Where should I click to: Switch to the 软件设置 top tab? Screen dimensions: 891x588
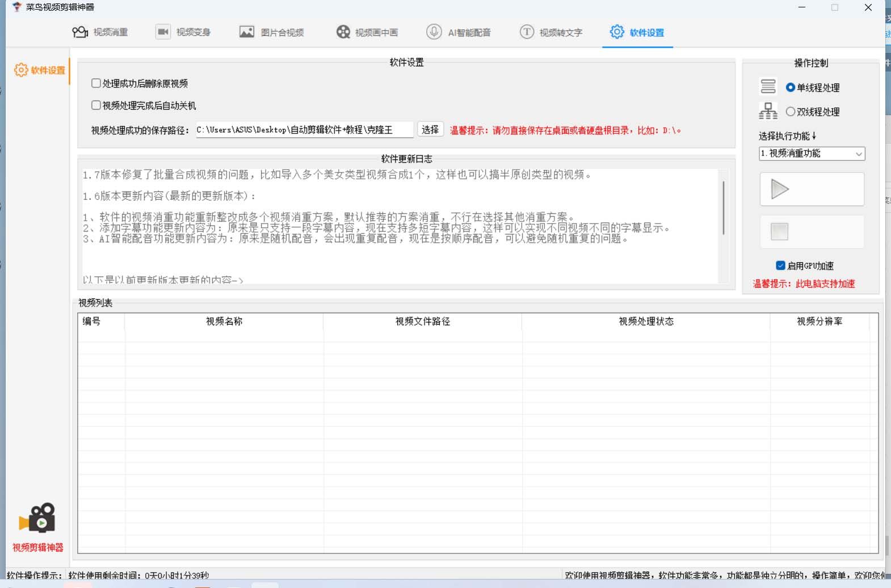[x=638, y=32]
